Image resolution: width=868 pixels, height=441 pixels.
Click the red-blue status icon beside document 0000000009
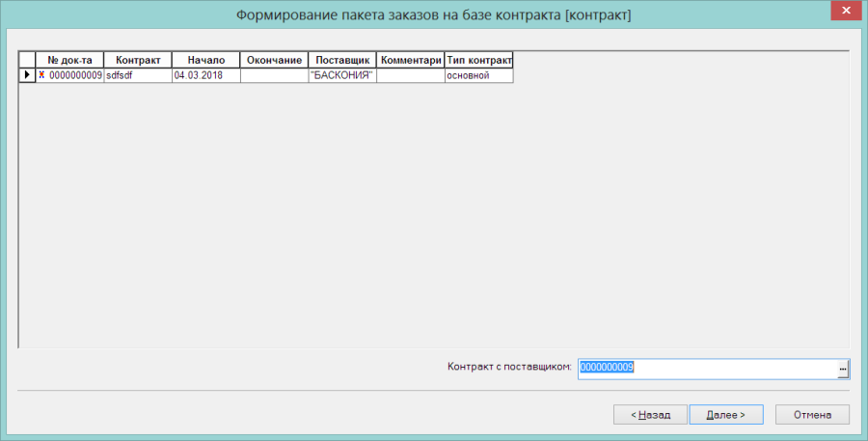tap(41, 75)
